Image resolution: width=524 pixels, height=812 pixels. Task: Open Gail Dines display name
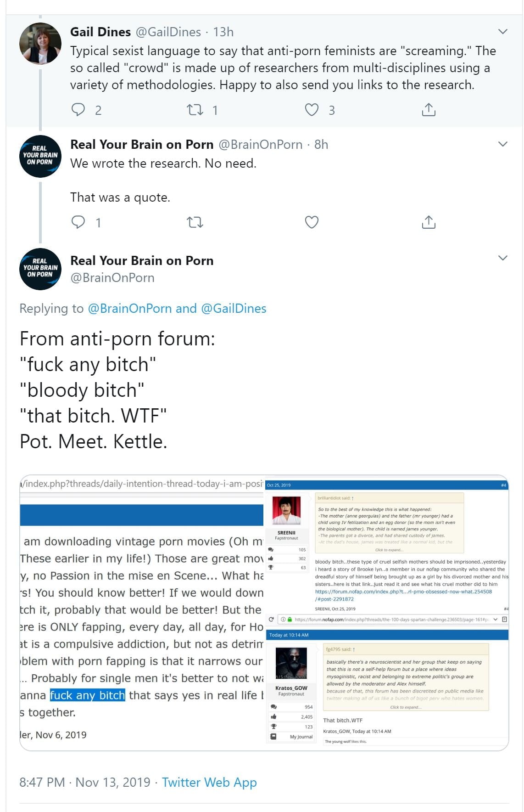(100, 32)
